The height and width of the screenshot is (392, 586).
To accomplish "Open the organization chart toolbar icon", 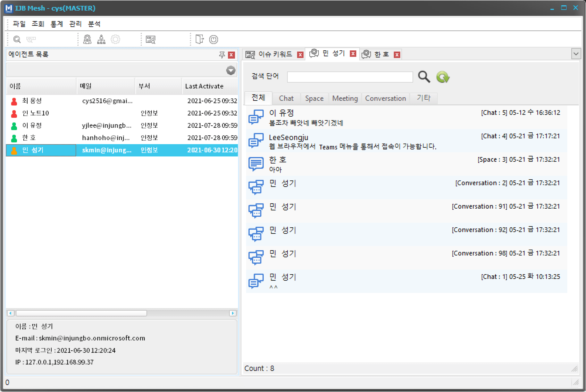I will click(101, 39).
